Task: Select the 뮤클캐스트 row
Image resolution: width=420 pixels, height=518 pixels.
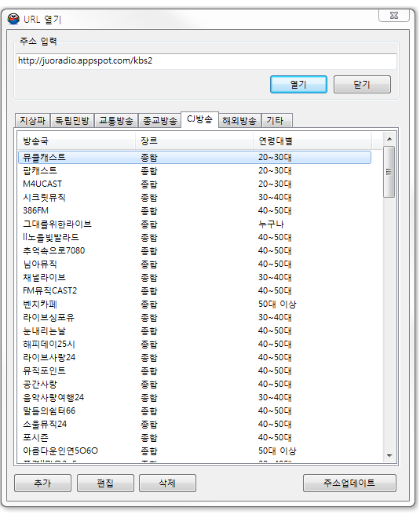Action: tap(195, 157)
